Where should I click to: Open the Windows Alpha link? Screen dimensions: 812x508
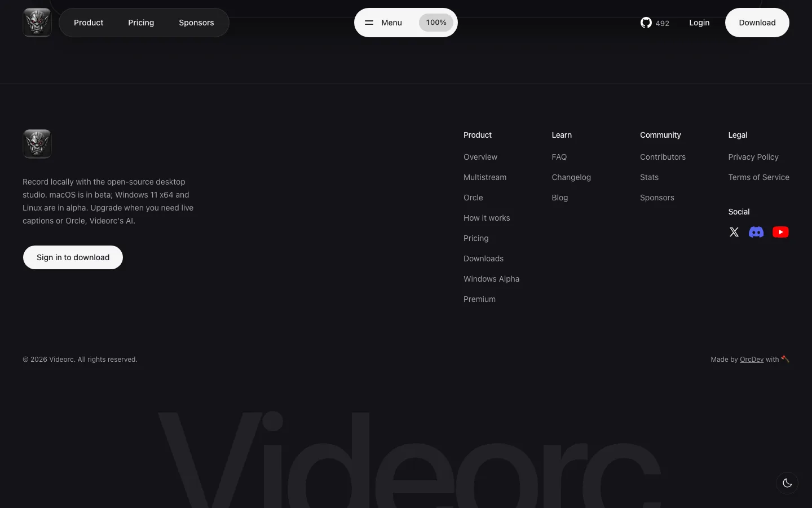click(491, 279)
